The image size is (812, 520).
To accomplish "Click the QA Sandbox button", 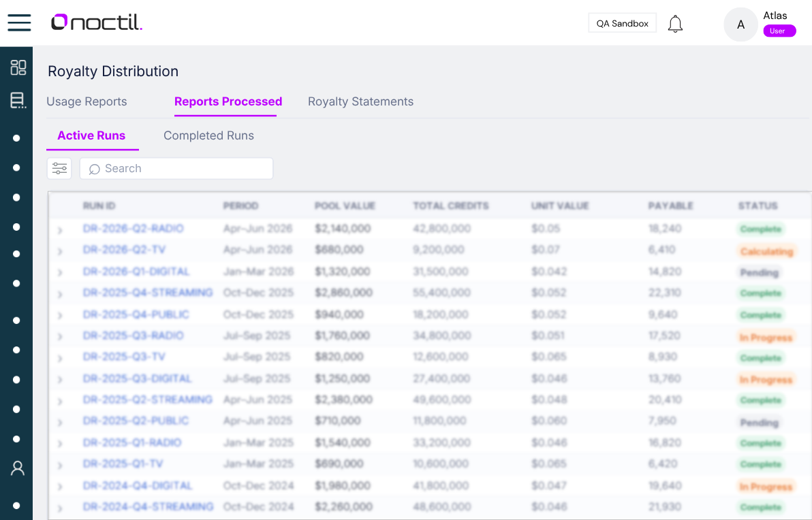I will tap(622, 23).
